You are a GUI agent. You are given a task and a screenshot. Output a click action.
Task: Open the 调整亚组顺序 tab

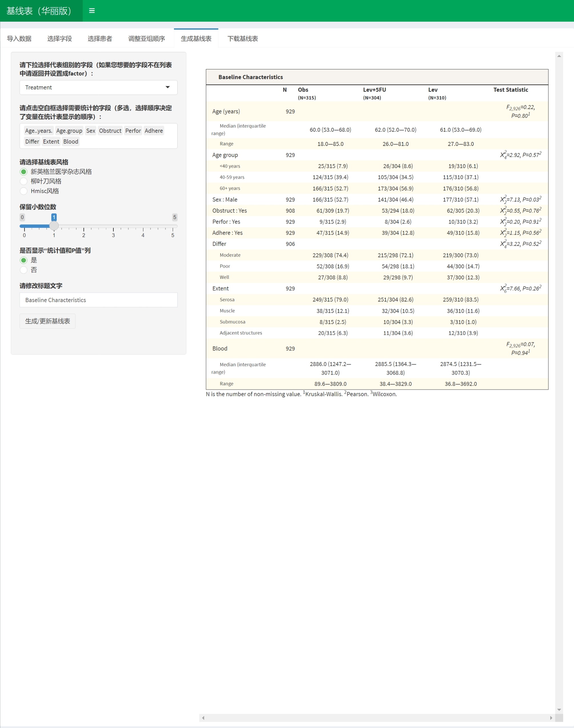[146, 39]
